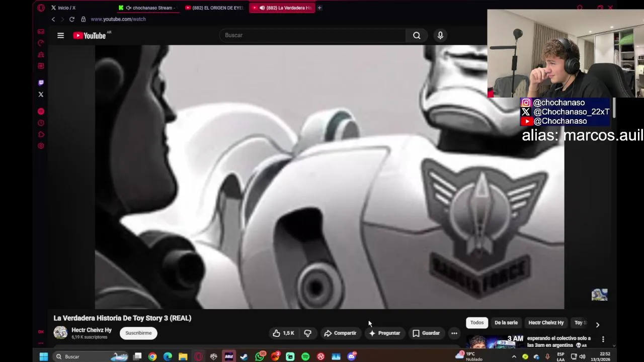Click the YouTube search magnifier button
The height and width of the screenshot is (362, 644).
[x=417, y=35]
